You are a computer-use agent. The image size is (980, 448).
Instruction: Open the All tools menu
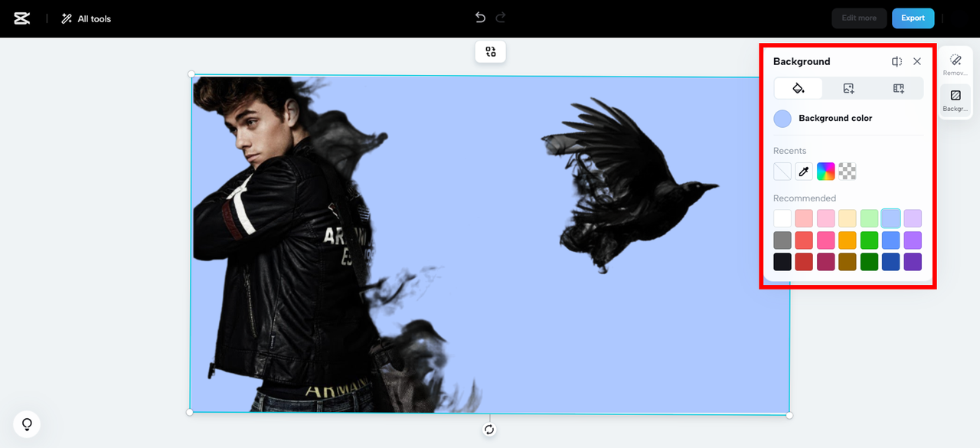pyautogui.click(x=87, y=18)
